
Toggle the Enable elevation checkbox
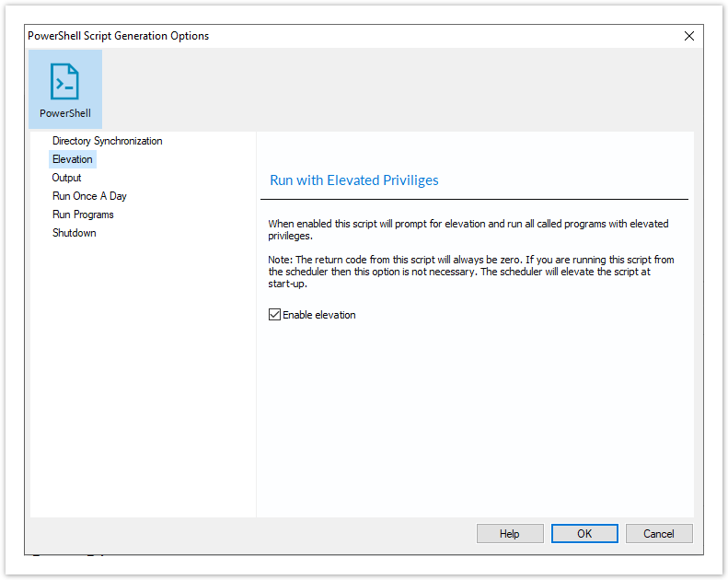coord(274,315)
